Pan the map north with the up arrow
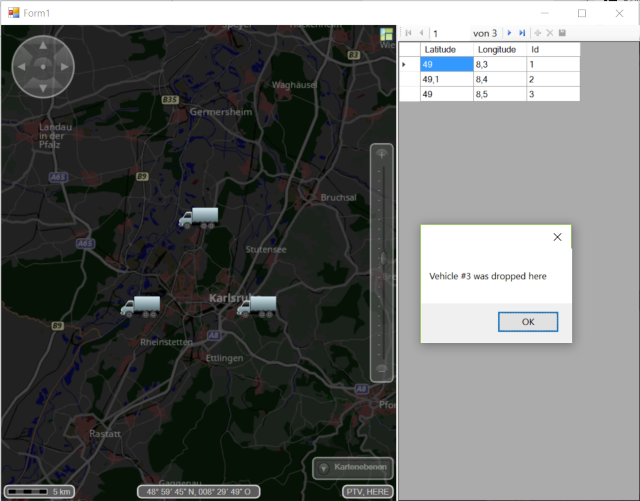Screen dimensions: 640x501 tap(43, 45)
